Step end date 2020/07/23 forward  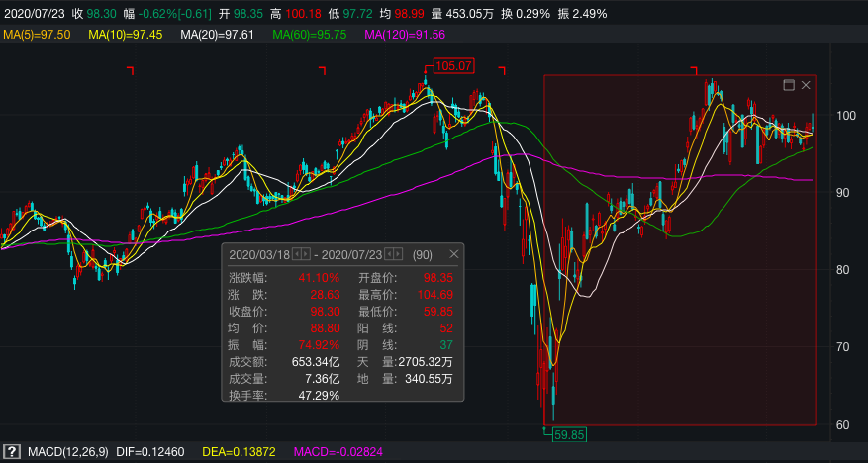[398, 254]
